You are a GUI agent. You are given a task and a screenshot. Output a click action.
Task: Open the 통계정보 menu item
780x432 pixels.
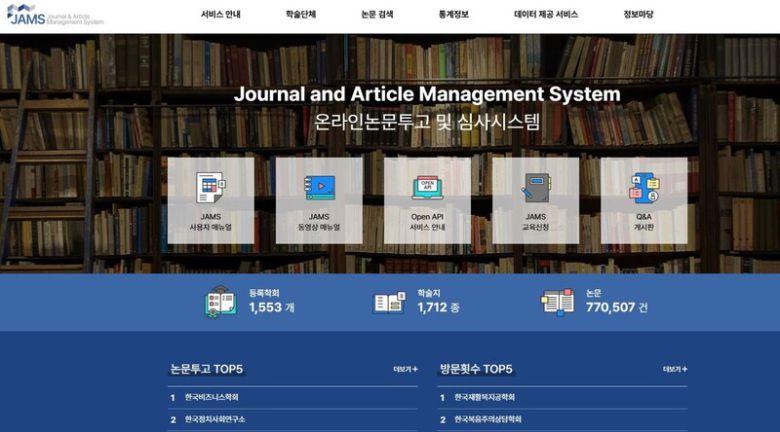(x=453, y=15)
